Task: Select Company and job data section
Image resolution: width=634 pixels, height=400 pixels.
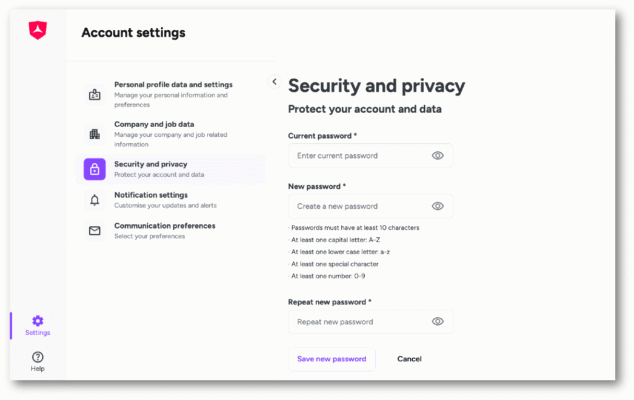Action: 154,124
